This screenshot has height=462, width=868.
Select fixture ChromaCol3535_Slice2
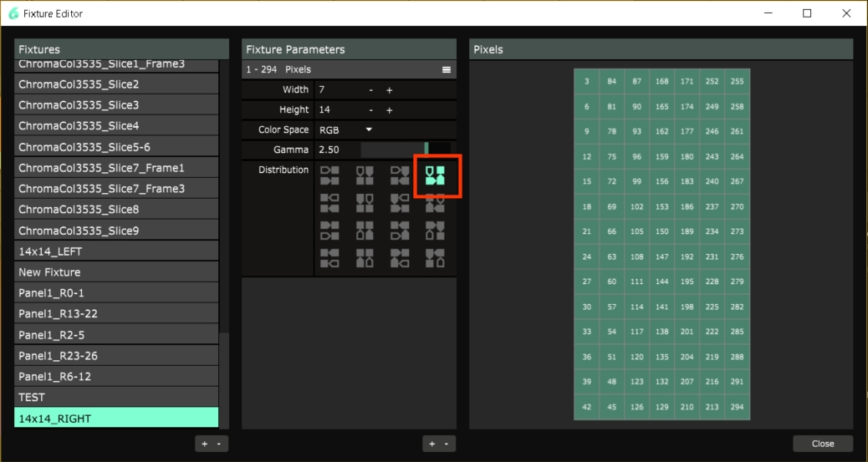tap(116, 84)
